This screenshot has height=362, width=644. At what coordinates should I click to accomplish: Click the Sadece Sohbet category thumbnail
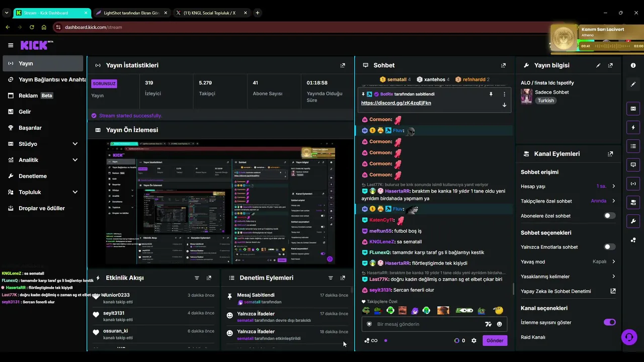(527, 97)
